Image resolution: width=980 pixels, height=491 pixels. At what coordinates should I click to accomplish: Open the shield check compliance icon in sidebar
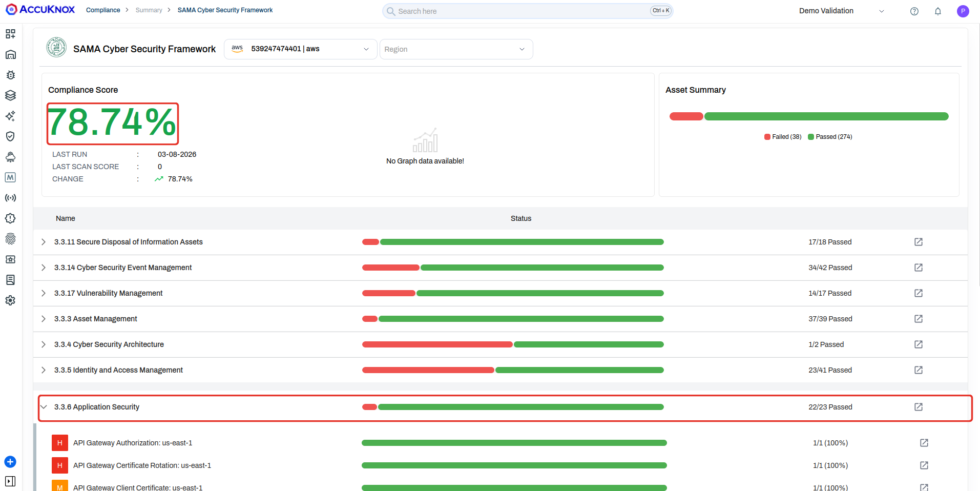tap(10, 136)
